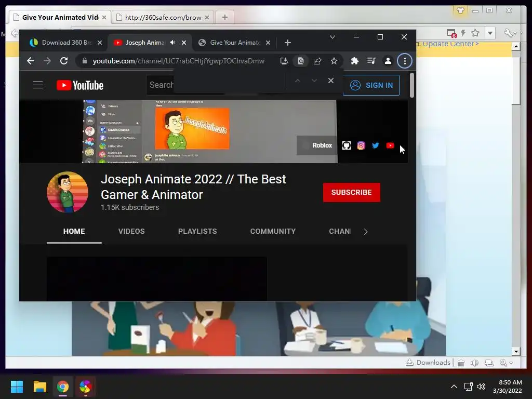The width and height of the screenshot is (532, 399).
Task: Click the Chrome address bar URL
Action: [x=179, y=61]
